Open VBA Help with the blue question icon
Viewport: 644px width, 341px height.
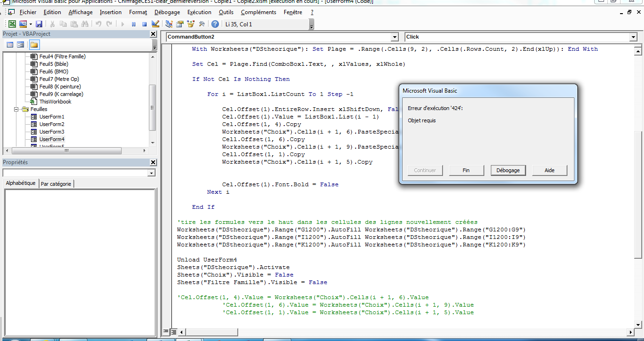[x=215, y=24]
